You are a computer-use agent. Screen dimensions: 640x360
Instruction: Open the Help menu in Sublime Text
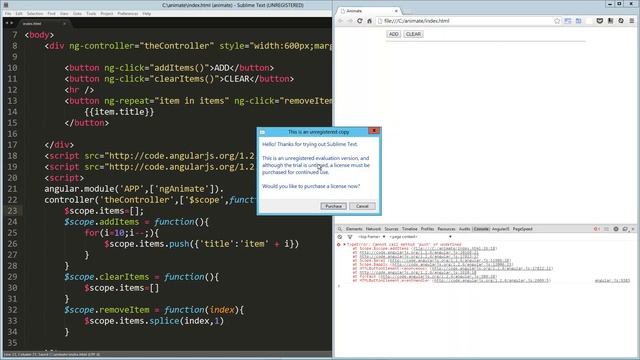(147, 13)
